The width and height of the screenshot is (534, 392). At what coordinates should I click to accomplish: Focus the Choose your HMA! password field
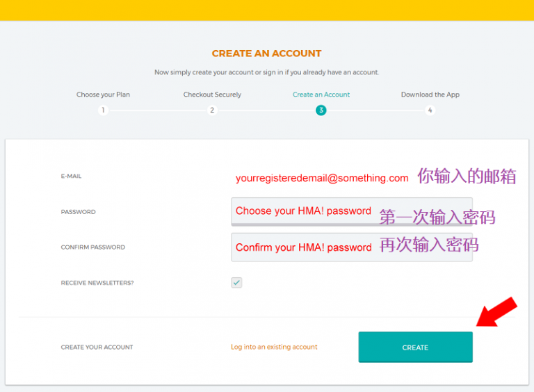351,211
